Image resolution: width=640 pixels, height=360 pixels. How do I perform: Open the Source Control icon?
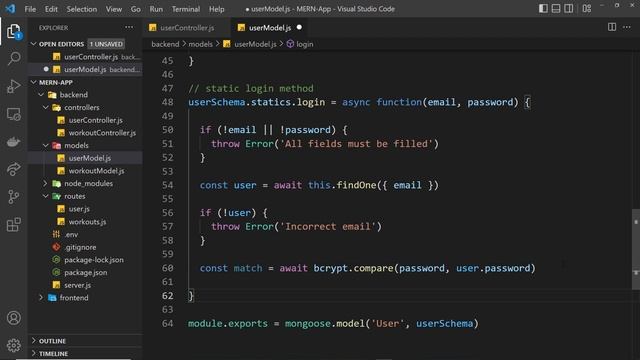tap(13, 197)
